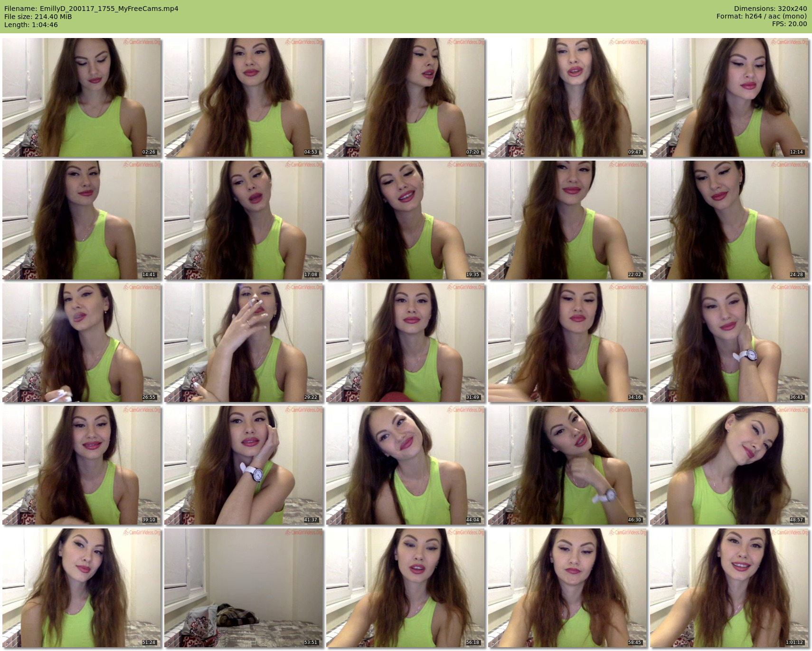Select the "Dimensions: 320x240" text

pyautogui.click(x=770, y=9)
